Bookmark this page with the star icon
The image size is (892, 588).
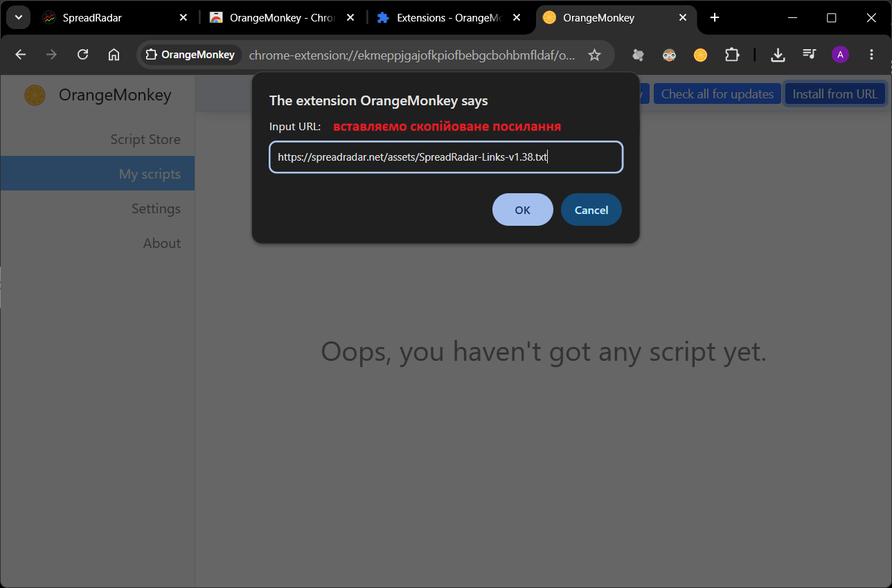(x=594, y=55)
